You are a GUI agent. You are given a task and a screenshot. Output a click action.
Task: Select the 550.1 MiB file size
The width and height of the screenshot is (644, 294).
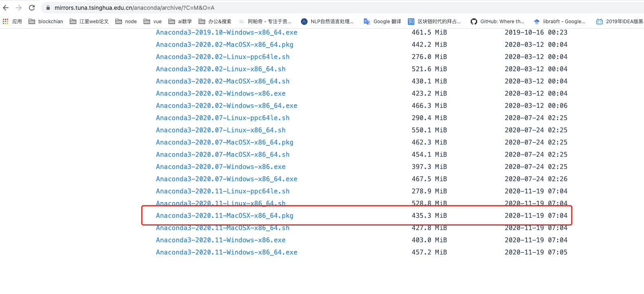click(x=429, y=130)
